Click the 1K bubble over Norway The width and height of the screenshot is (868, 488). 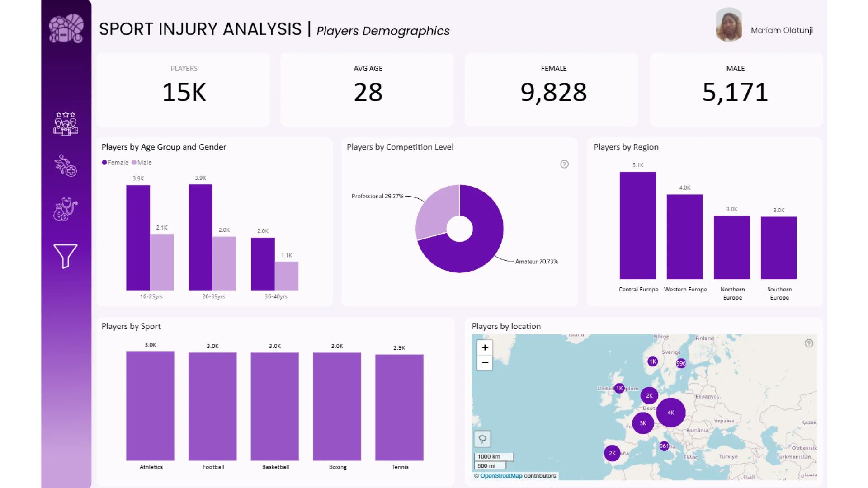[x=652, y=361]
